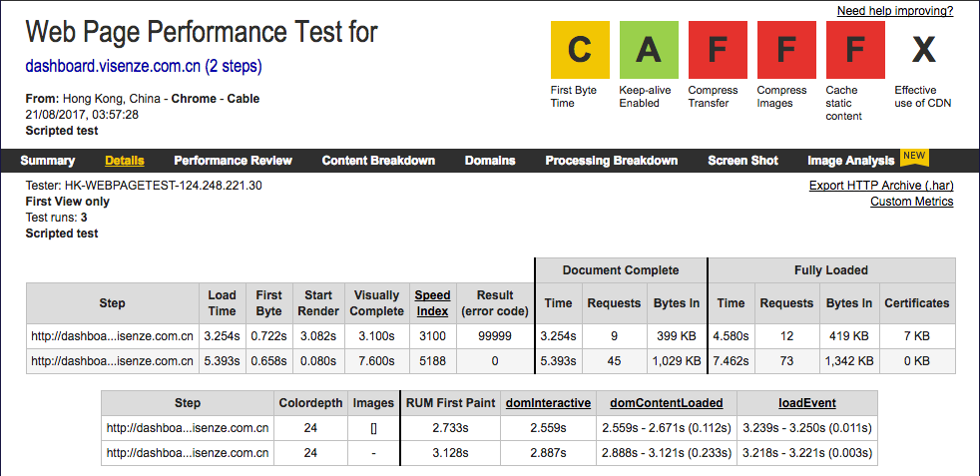Open the Image Analysis tab
This screenshot has height=476, width=980.
850,161
